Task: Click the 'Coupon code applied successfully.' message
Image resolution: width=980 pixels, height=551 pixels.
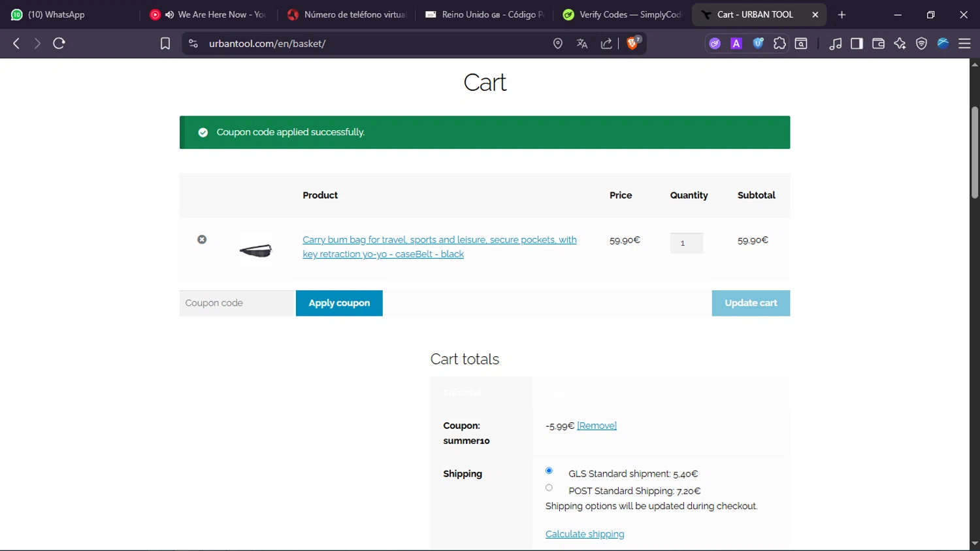Action: click(290, 132)
